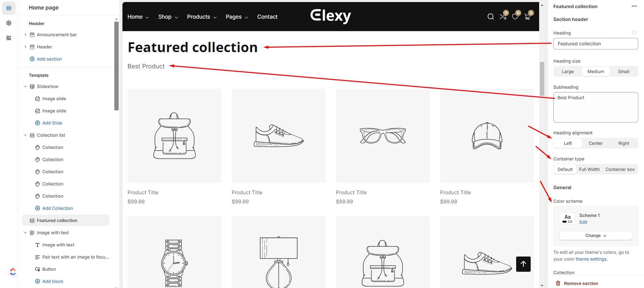The width and height of the screenshot is (644, 288).
Task: Click the app embeds icon in left rail
Action: [x=9, y=38]
